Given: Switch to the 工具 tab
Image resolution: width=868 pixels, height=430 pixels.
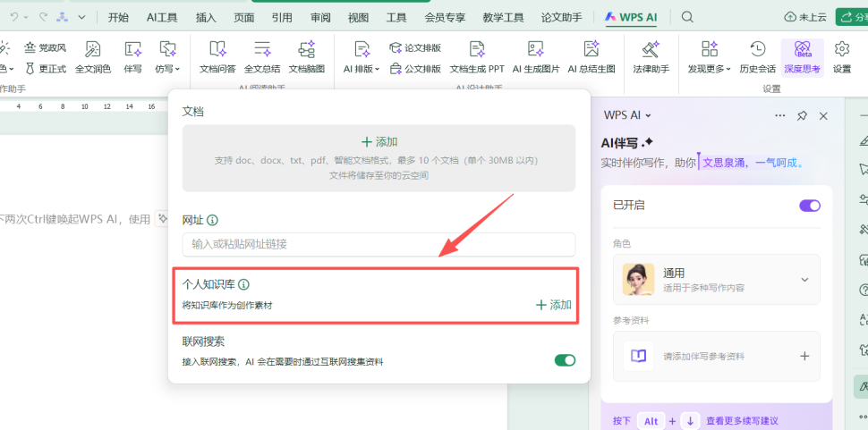Looking at the screenshot, I should point(396,17).
